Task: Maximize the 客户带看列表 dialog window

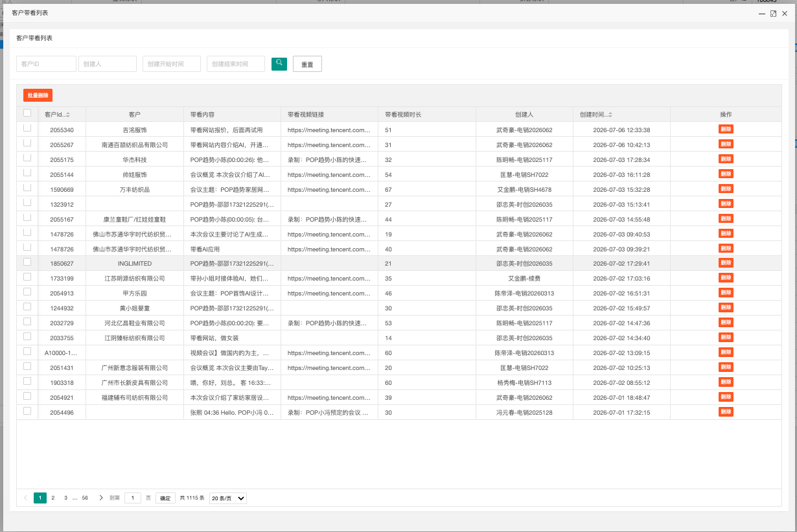Action: 773,13
